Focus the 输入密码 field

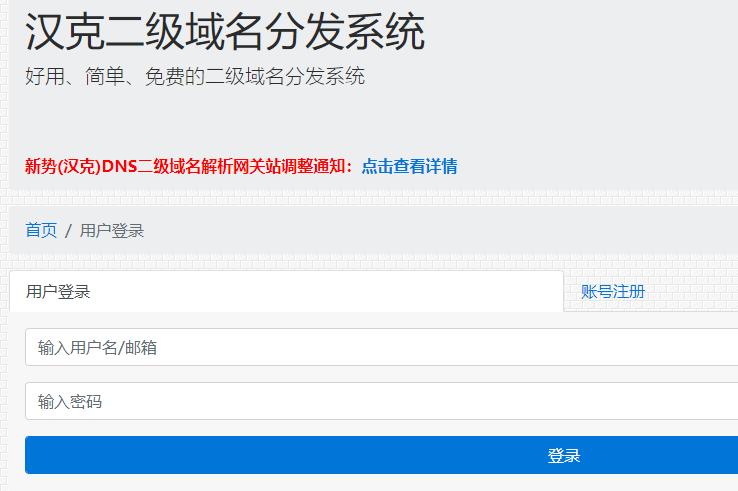[x=382, y=401]
